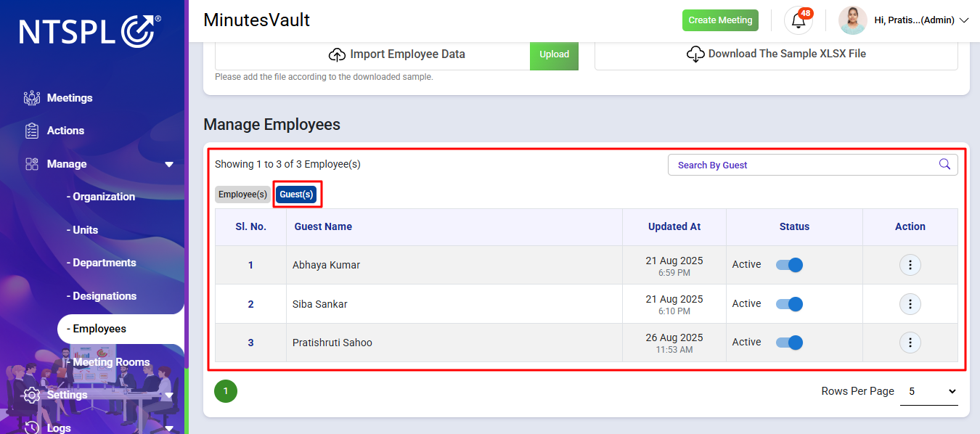This screenshot has height=434, width=980.
Task: Click the Hi, Pratis...(Admin) user label
Action: point(914,20)
